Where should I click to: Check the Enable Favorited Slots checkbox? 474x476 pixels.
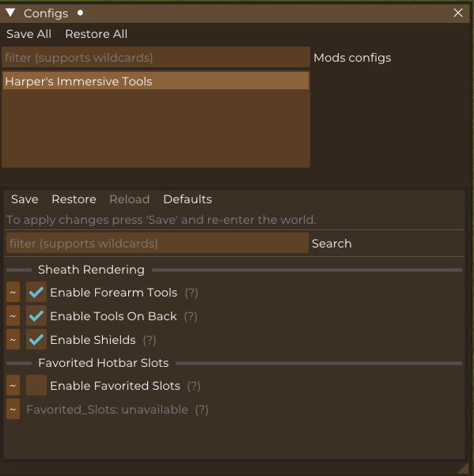tap(36, 385)
